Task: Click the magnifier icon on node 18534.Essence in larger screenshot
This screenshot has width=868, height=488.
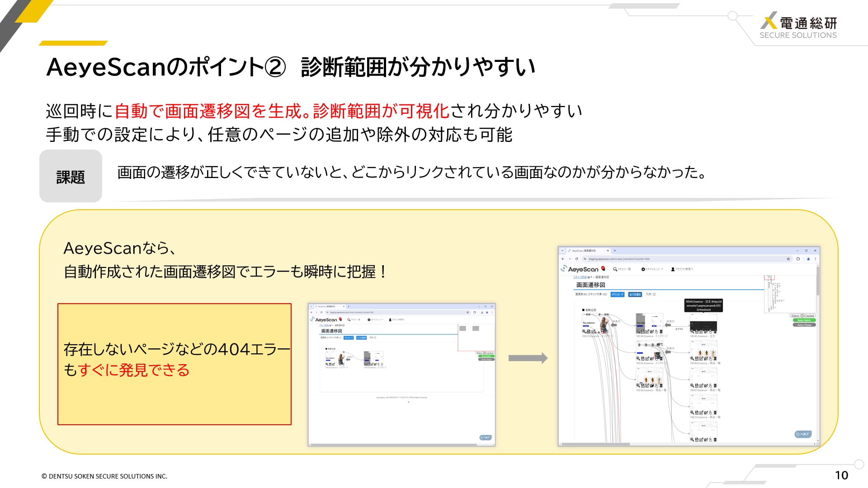Action: click(638, 331)
